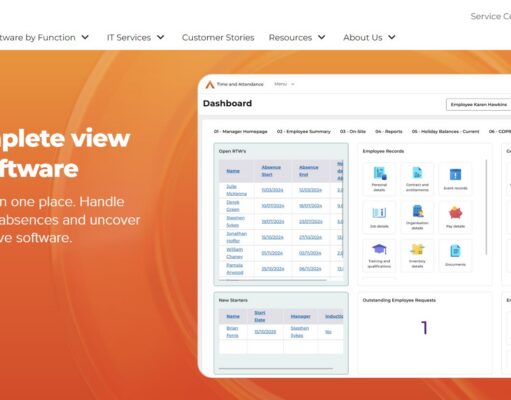Open the Employee Karen Hawkins selector
The height and width of the screenshot is (400, 511).
click(x=478, y=105)
